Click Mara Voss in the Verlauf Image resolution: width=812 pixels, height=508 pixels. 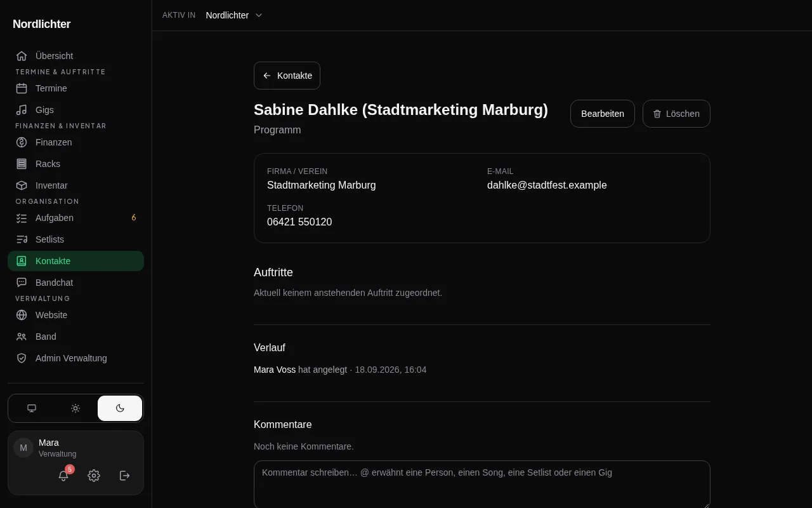275,370
